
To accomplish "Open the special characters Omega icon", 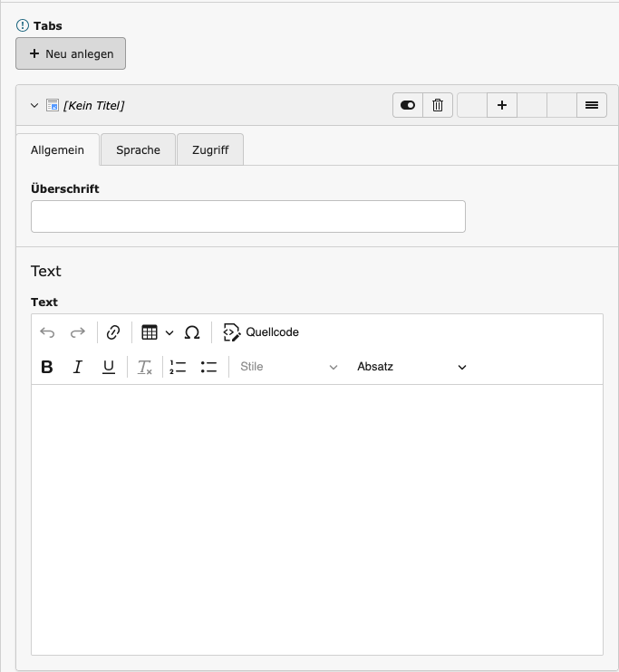I will pyautogui.click(x=192, y=332).
